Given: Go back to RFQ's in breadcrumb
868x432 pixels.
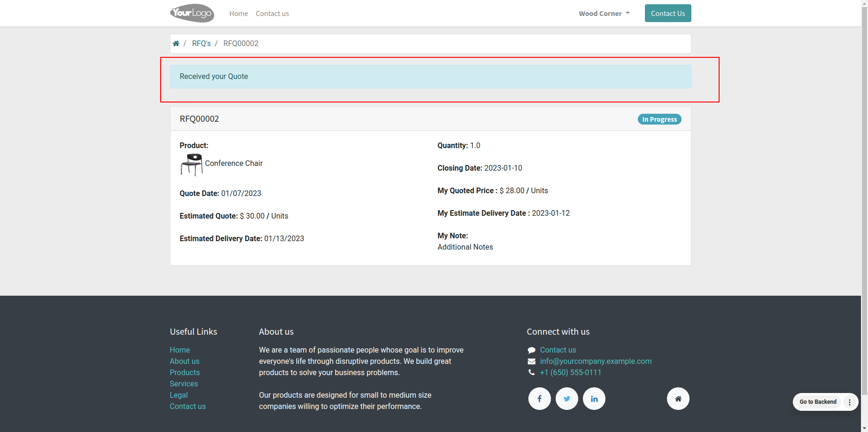Looking at the screenshot, I should pos(201,43).
